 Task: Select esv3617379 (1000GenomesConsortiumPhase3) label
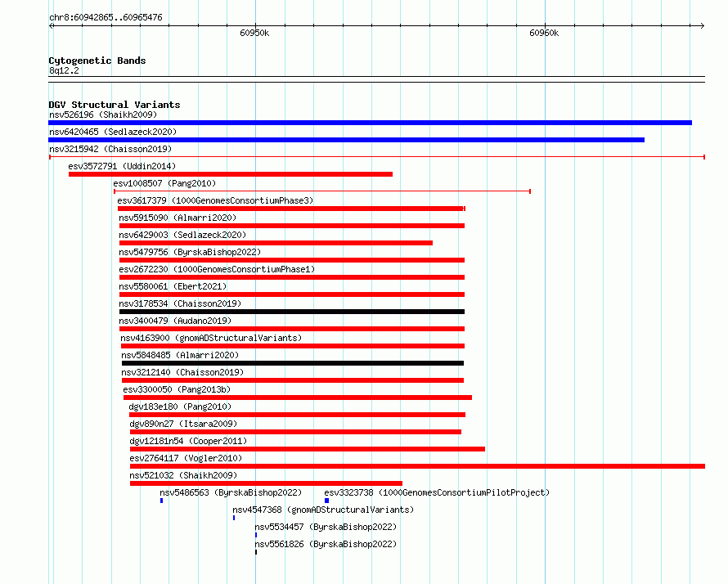(x=215, y=200)
